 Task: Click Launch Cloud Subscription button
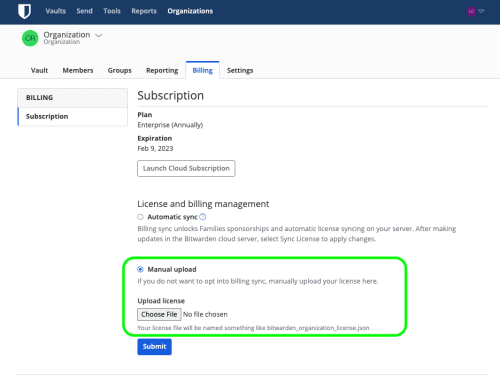click(x=186, y=168)
